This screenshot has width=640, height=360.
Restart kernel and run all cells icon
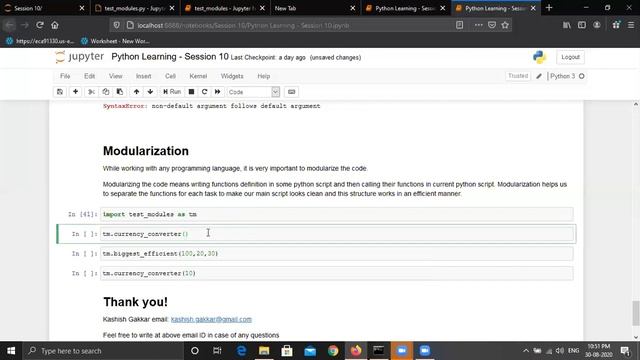218,92
